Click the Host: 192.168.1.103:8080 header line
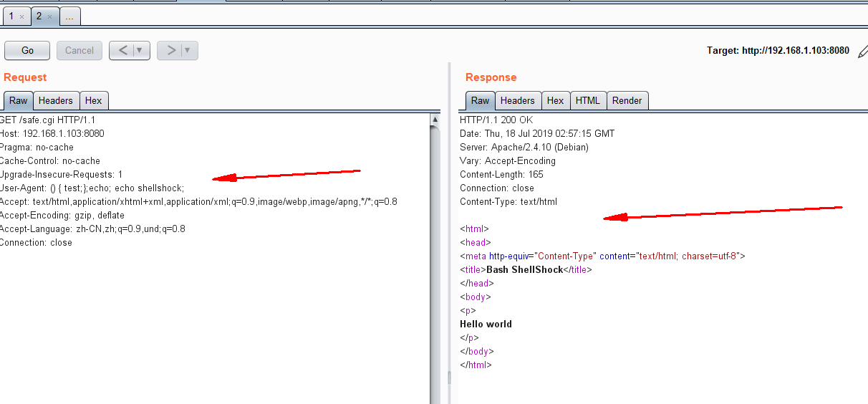This screenshot has height=404, width=868. point(52,134)
